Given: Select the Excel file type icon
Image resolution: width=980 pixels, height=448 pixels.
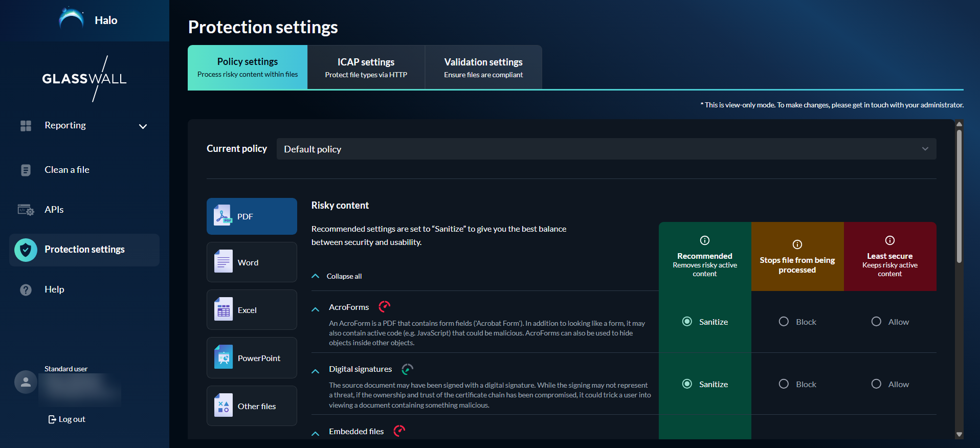Looking at the screenshot, I should [x=224, y=310].
